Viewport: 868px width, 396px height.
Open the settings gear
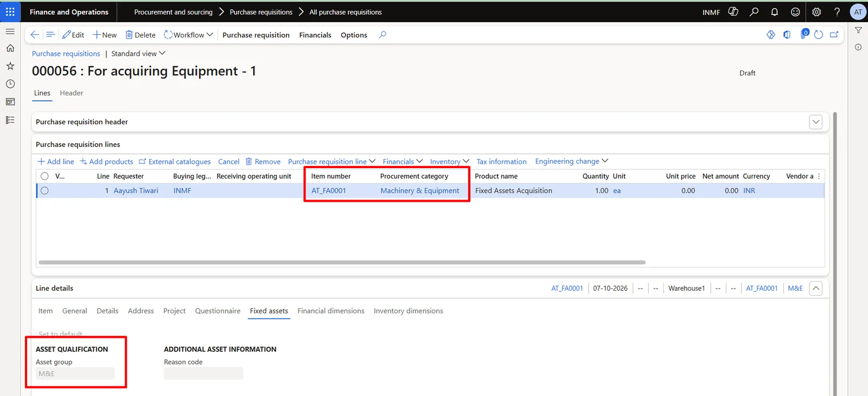tap(816, 11)
